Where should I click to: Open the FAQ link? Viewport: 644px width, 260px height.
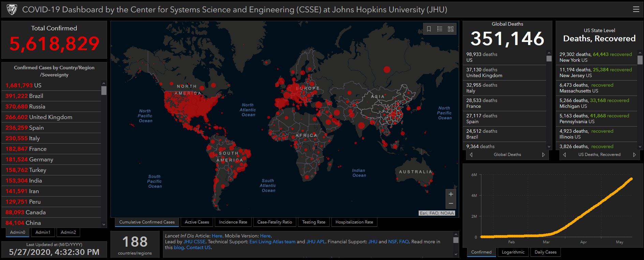click(404, 242)
